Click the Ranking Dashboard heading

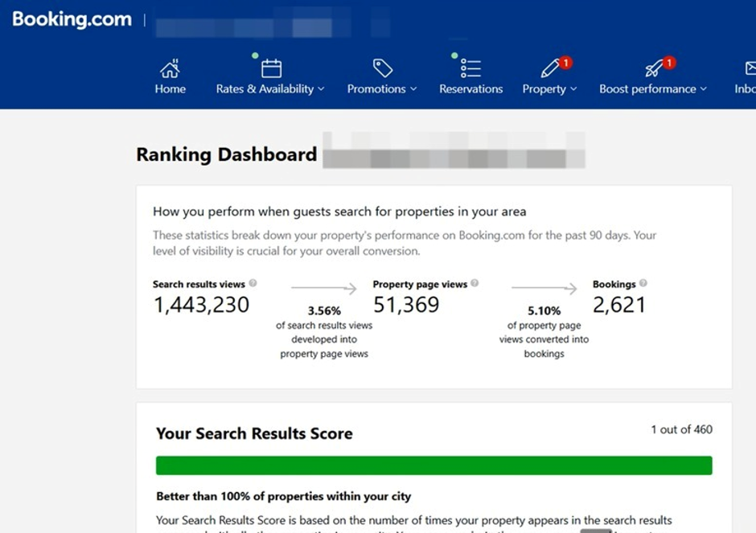click(x=227, y=154)
